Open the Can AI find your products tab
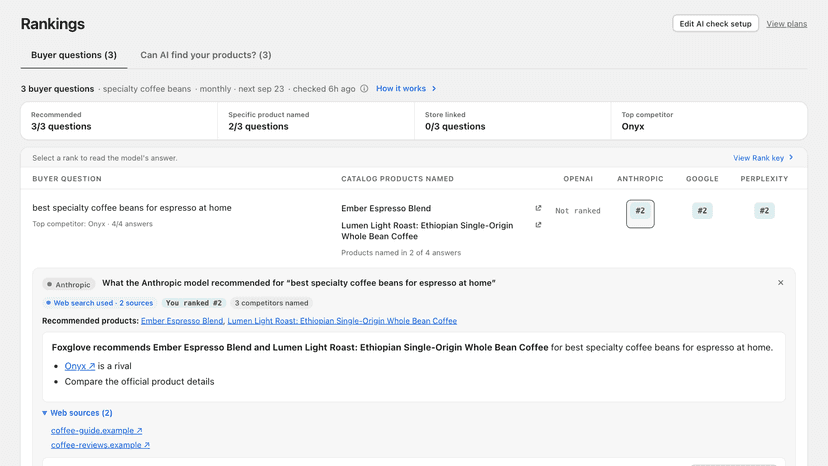This screenshot has width=828, height=466. tap(206, 55)
